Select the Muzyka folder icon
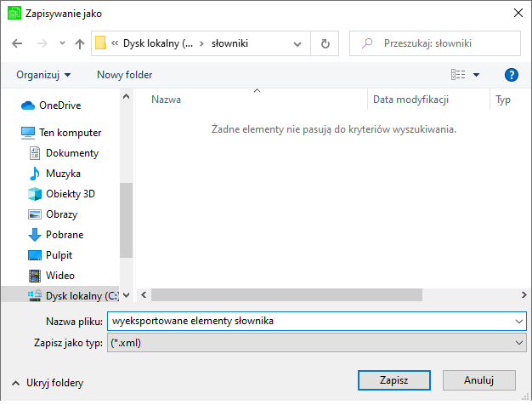Screen dimensions: 532x405 point(35,174)
